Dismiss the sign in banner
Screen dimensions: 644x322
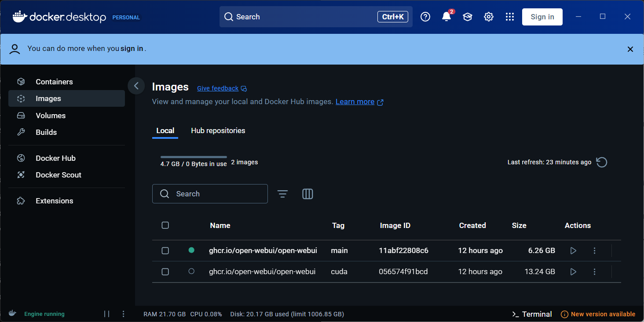630,49
